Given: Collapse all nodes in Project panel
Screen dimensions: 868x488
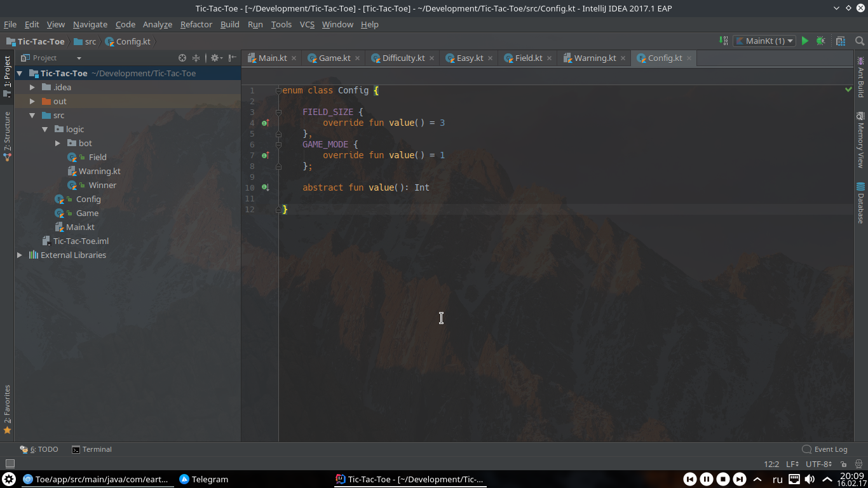Looking at the screenshot, I should [x=196, y=58].
